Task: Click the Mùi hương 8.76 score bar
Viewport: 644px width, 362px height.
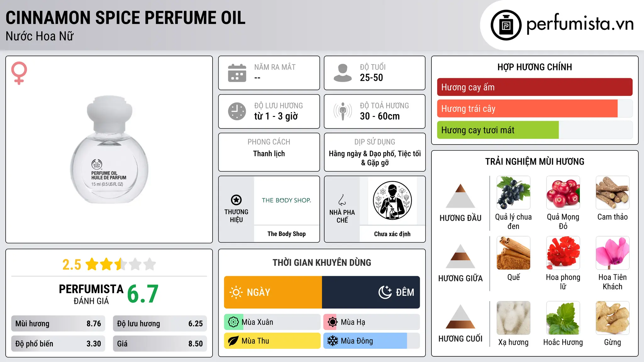Action: coord(58,324)
